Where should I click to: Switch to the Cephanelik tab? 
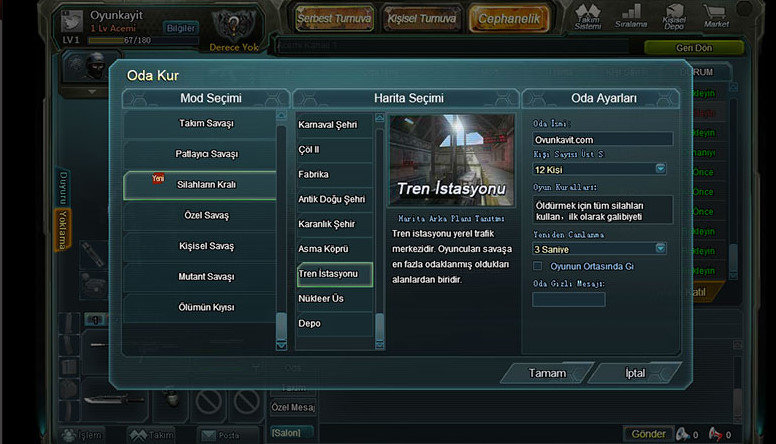509,19
